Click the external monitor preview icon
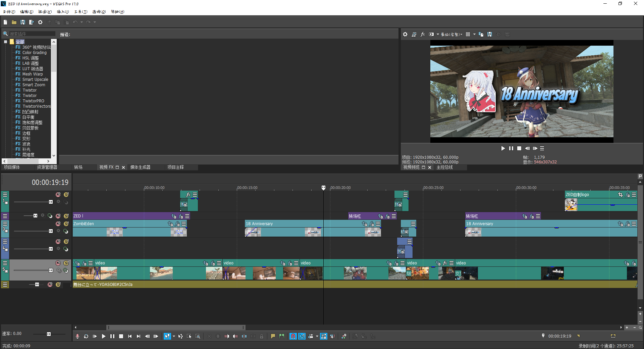Screen dimensions: 644x349 pyautogui.click(x=414, y=34)
